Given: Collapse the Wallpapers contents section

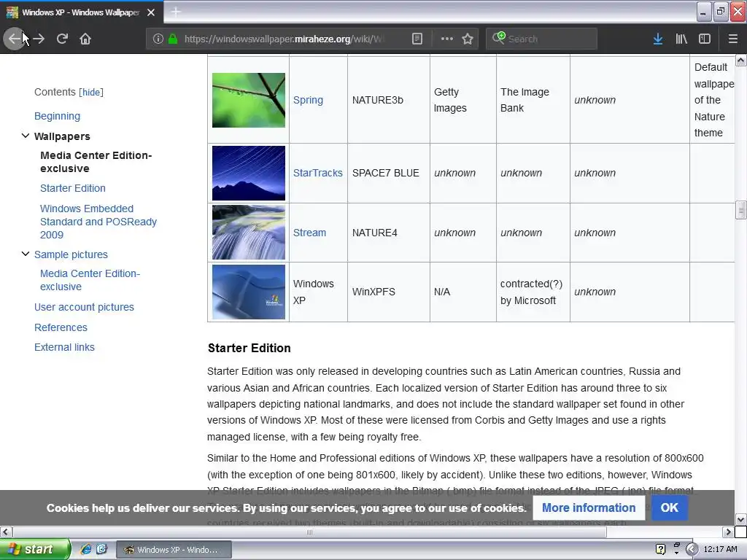Looking at the screenshot, I should tap(26, 136).
